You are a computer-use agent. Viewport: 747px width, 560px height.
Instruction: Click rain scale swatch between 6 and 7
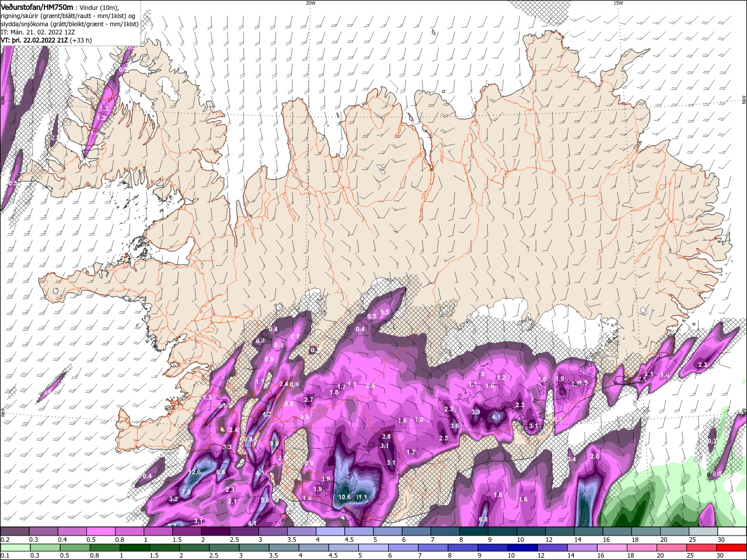pyautogui.click(x=404, y=548)
